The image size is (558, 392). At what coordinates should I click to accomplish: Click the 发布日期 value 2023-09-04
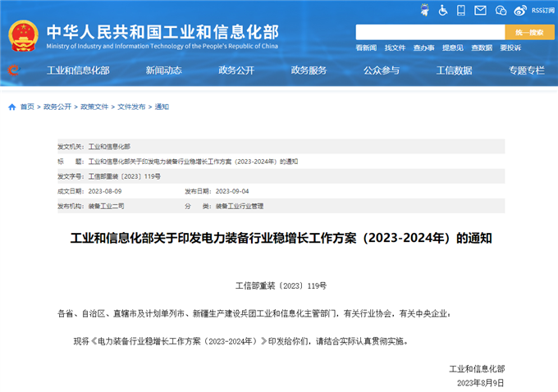[x=232, y=191]
